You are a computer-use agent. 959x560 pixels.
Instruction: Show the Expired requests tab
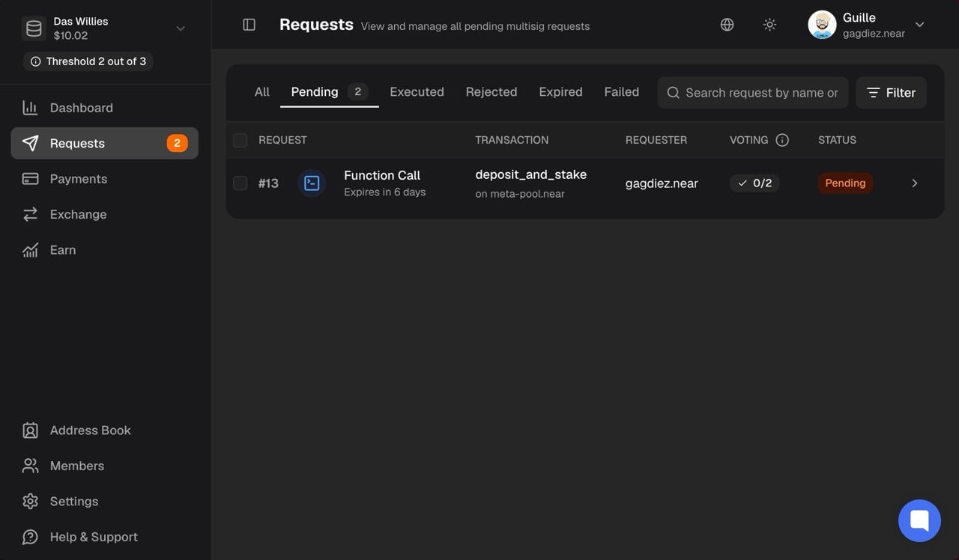click(560, 92)
